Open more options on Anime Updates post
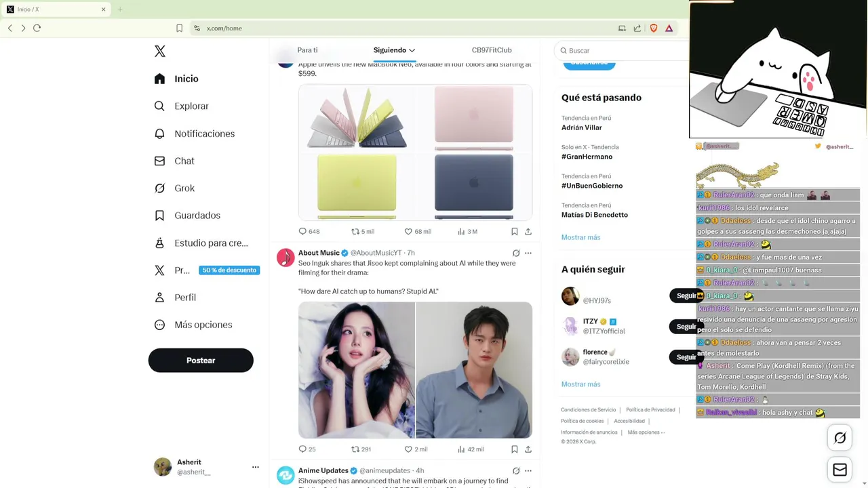Screen dimensions: 868x488 528,470
